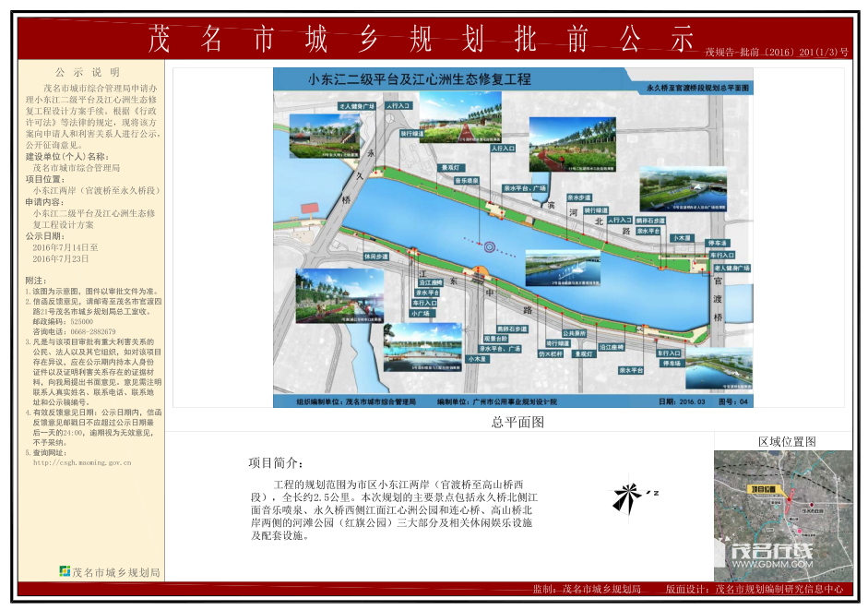Click the 公示日期: label
Image resolution: width=868 pixels, height=610 pixels.
point(45,236)
